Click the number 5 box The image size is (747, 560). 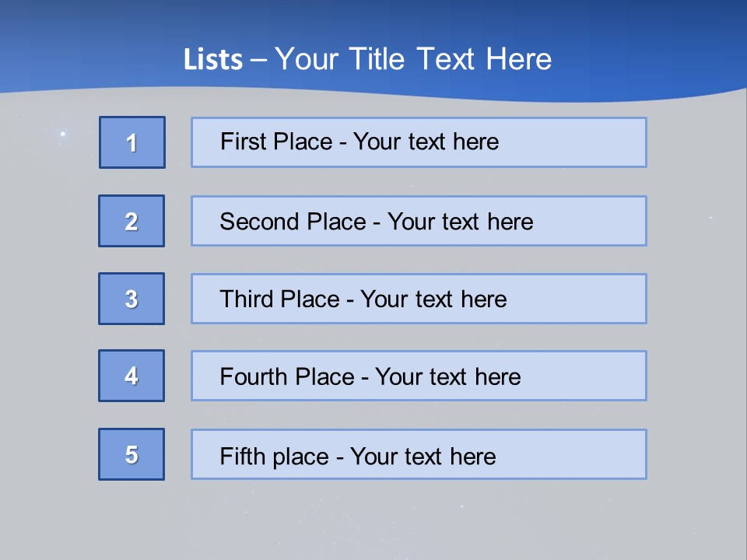132,454
